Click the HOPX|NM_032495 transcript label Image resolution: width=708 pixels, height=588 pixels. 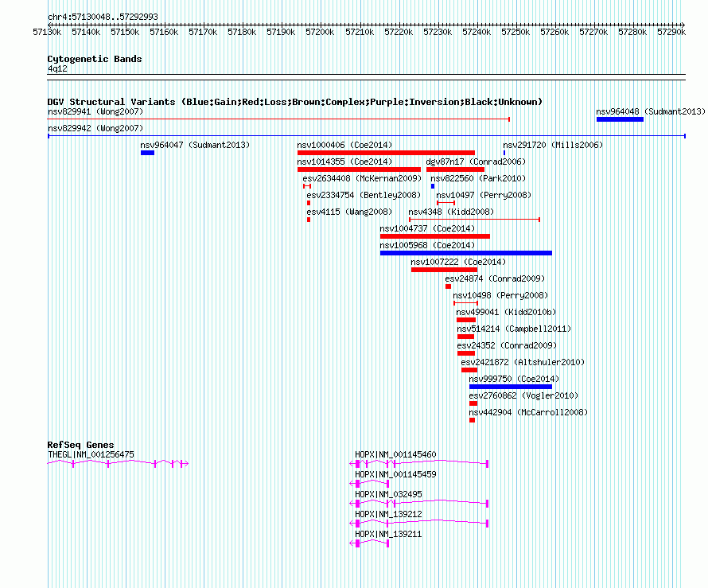point(388,494)
